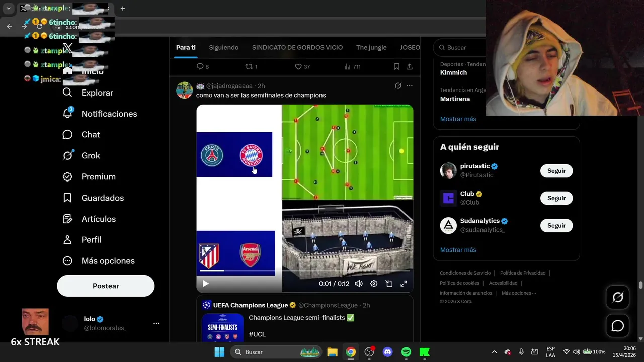This screenshot has height=362, width=644.
Task: Click the reply icon with 8 comments
Action: 202,66
